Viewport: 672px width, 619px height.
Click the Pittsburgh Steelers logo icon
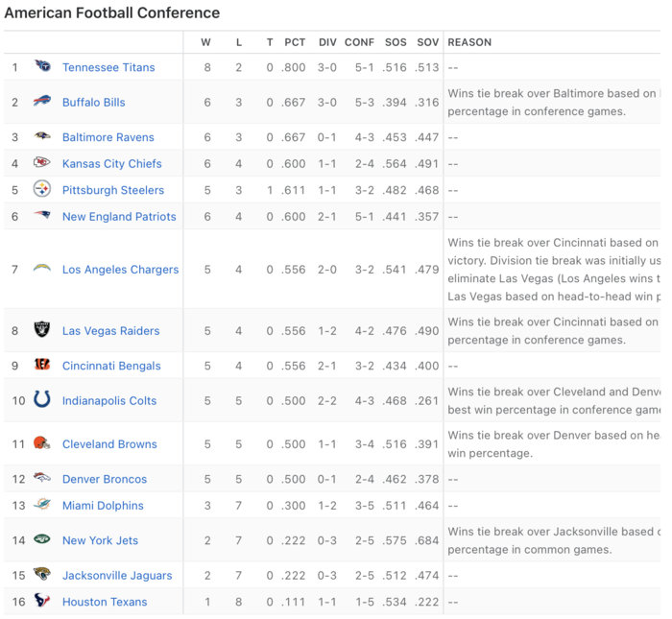(42, 189)
